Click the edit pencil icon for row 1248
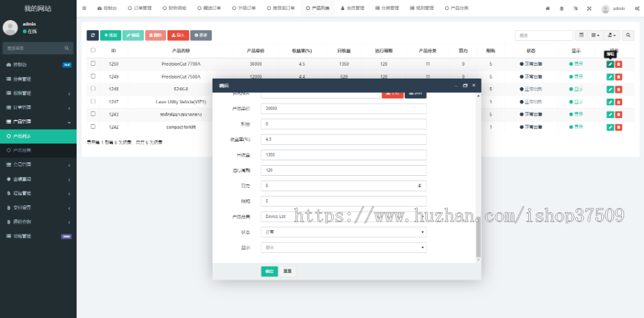Image resolution: width=644 pixels, height=318 pixels. coord(610,89)
